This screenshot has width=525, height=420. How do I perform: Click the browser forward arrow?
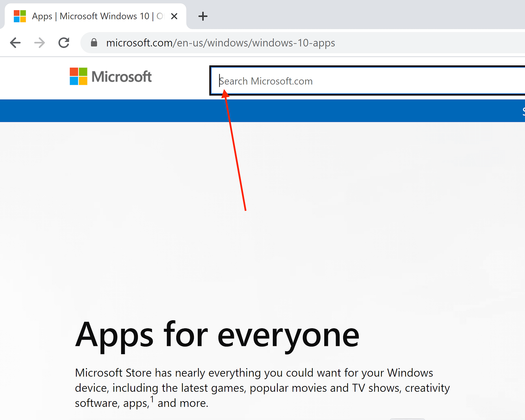(40, 43)
